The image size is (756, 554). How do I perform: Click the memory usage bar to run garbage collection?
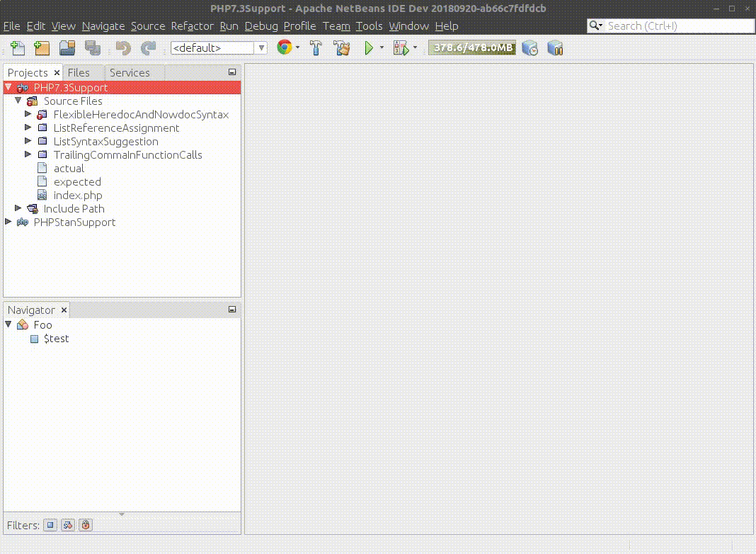coord(472,47)
